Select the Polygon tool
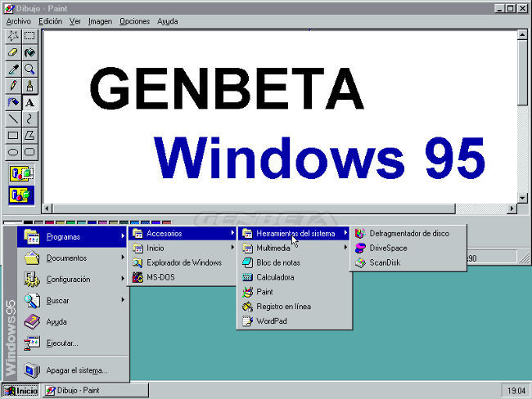Viewport: 532px width, 399px height. pyautogui.click(x=29, y=136)
